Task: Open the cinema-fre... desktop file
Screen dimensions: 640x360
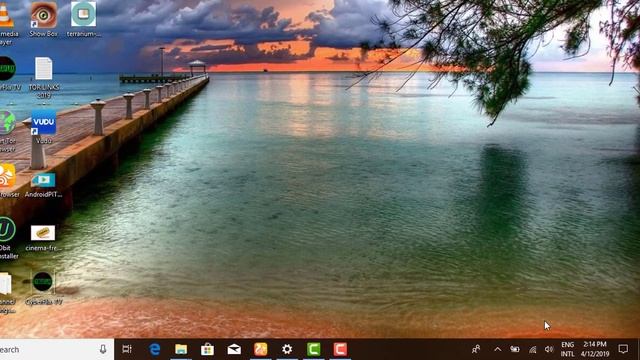Action: pos(43,238)
